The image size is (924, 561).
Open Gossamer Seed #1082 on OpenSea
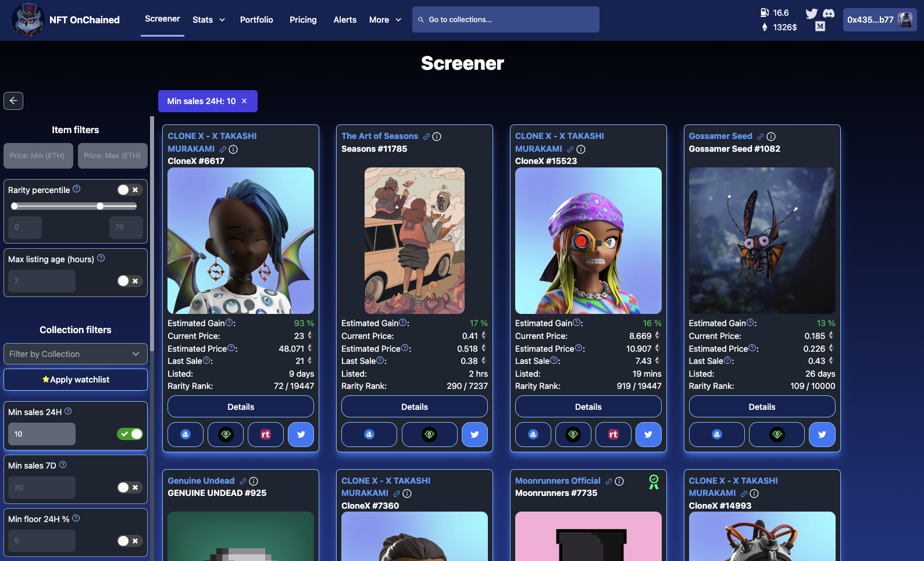point(717,434)
